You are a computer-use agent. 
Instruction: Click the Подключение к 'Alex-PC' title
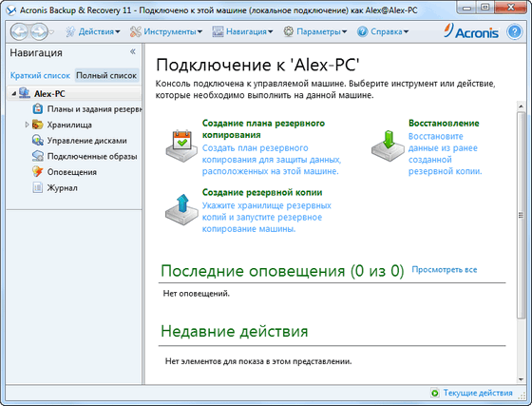coord(257,65)
